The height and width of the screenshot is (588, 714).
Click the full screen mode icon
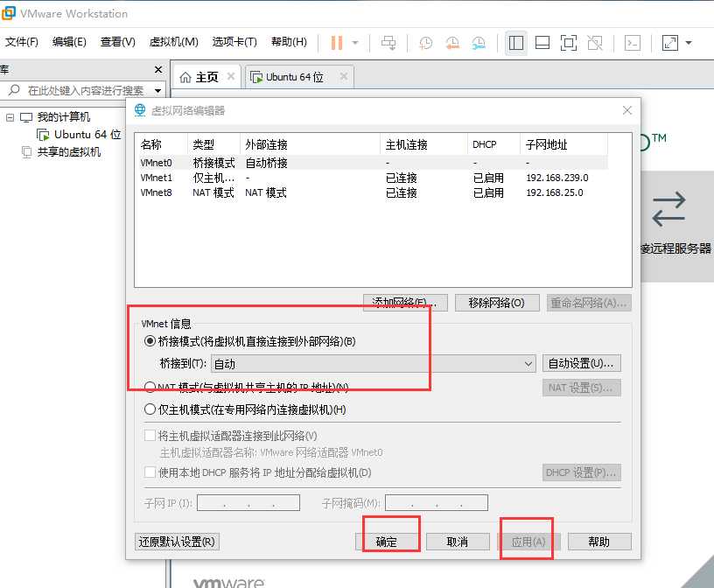click(569, 43)
